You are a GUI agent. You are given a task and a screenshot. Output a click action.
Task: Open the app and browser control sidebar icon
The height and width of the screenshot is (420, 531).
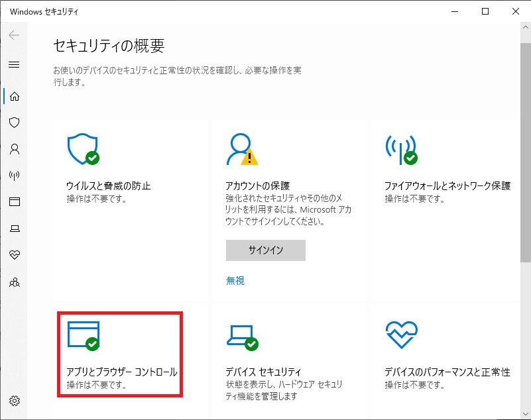[15, 202]
